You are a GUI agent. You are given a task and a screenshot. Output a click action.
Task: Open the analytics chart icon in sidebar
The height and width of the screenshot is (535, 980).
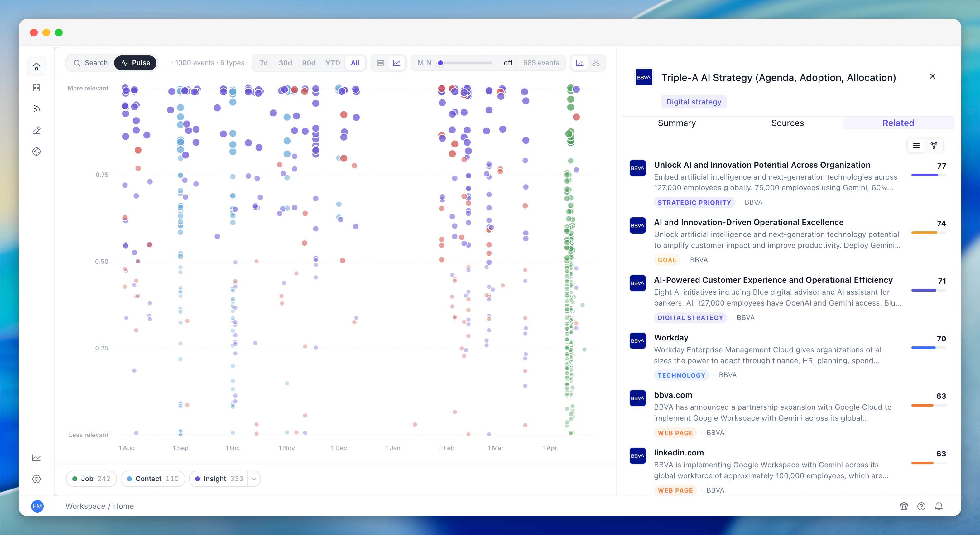[36, 458]
